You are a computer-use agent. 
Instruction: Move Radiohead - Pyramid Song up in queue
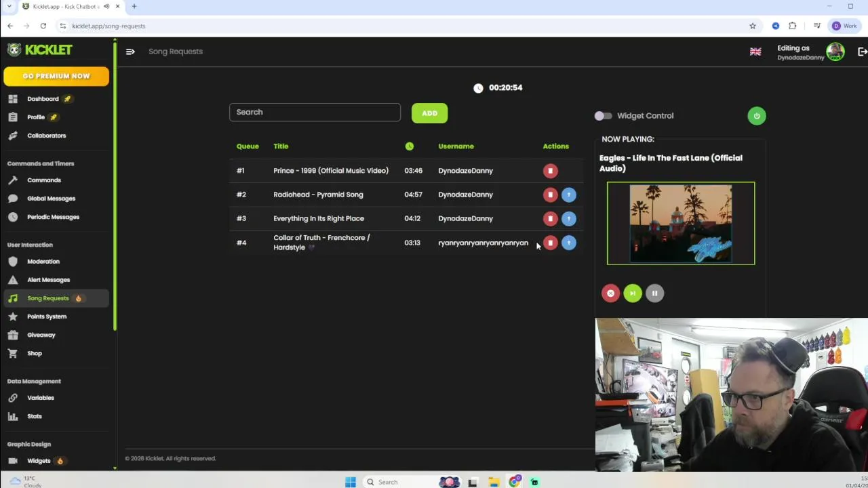(x=569, y=195)
